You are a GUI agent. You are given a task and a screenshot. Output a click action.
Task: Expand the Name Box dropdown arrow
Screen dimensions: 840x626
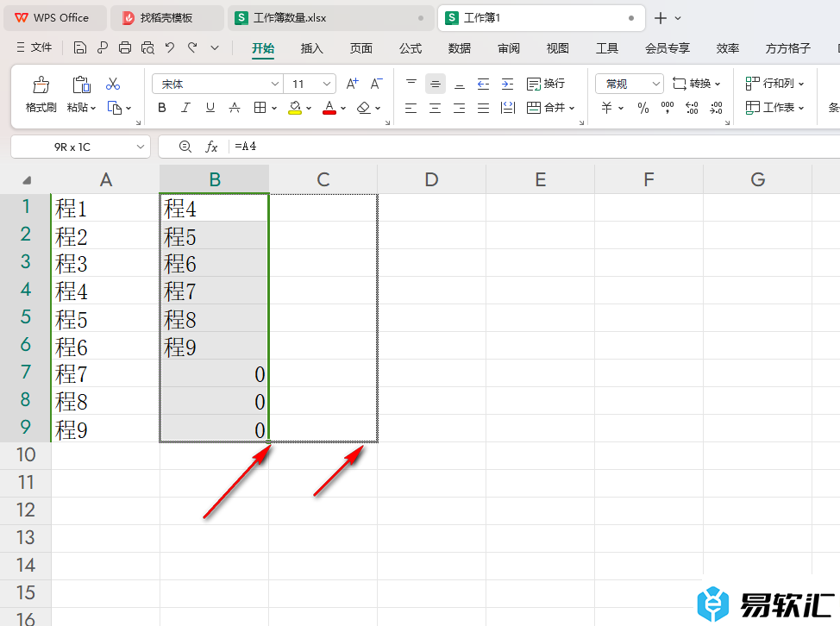pos(141,147)
